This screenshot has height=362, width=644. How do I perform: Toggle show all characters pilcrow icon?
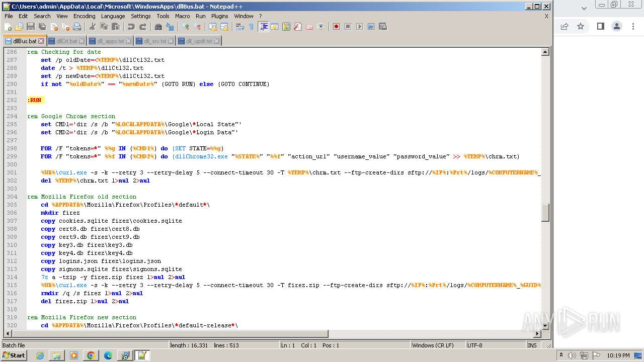(251, 27)
